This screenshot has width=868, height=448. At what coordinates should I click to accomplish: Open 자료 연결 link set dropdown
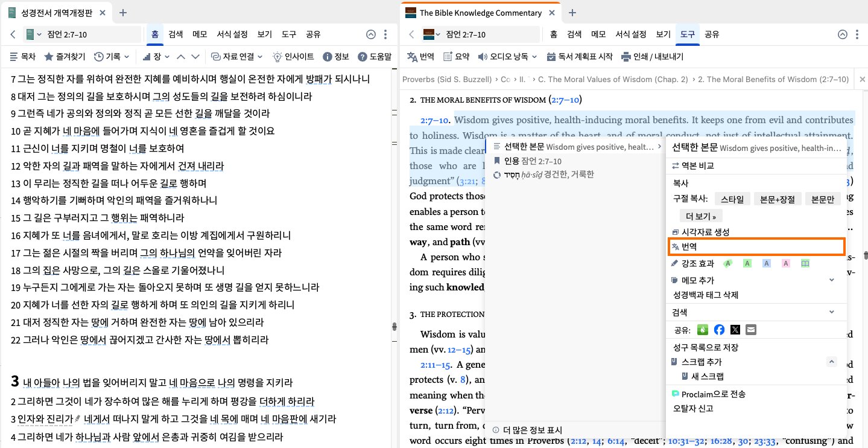click(x=236, y=57)
